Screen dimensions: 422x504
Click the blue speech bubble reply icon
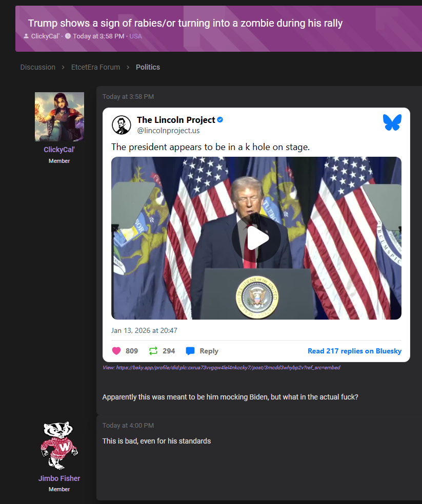(x=190, y=351)
